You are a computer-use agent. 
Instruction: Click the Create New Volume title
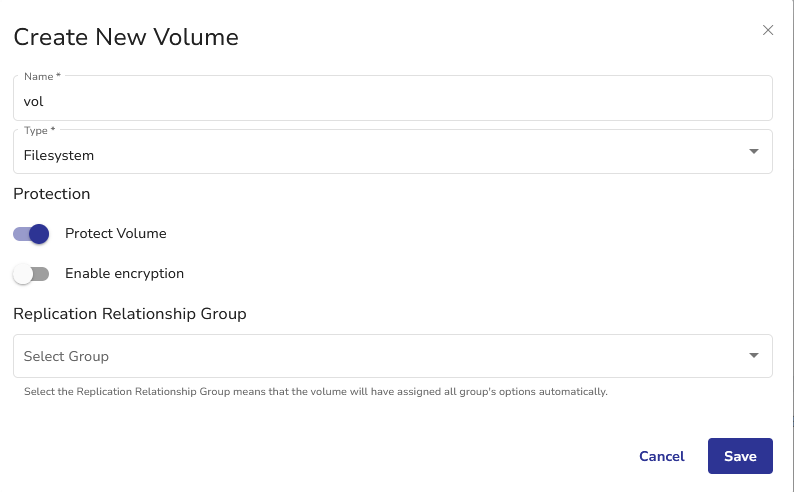coord(126,38)
